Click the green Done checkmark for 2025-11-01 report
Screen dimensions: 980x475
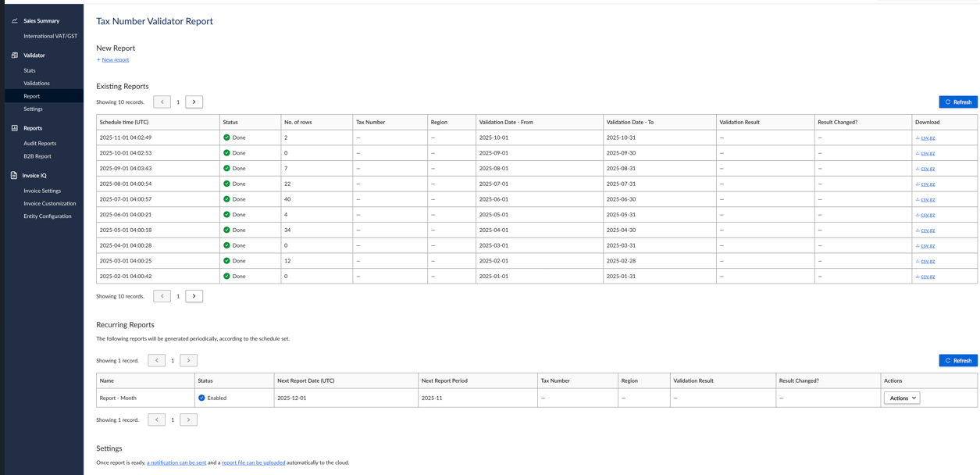pos(226,137)
